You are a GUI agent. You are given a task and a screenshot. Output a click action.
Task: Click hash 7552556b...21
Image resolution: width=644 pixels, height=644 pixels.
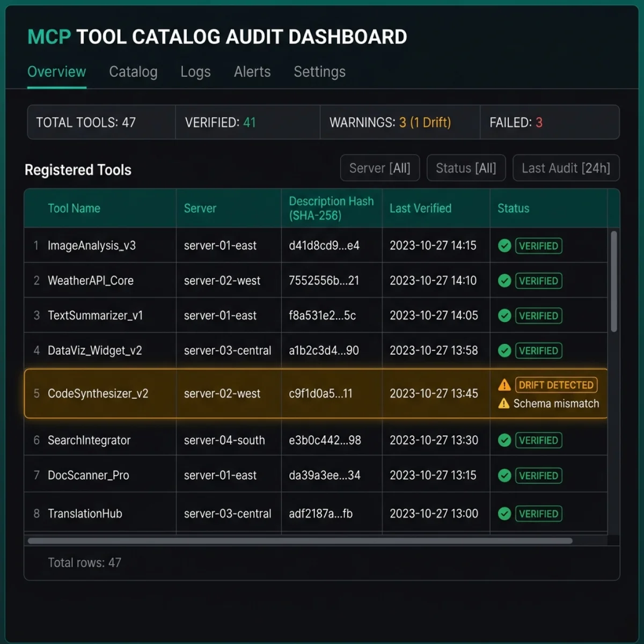tap(324, 281)
